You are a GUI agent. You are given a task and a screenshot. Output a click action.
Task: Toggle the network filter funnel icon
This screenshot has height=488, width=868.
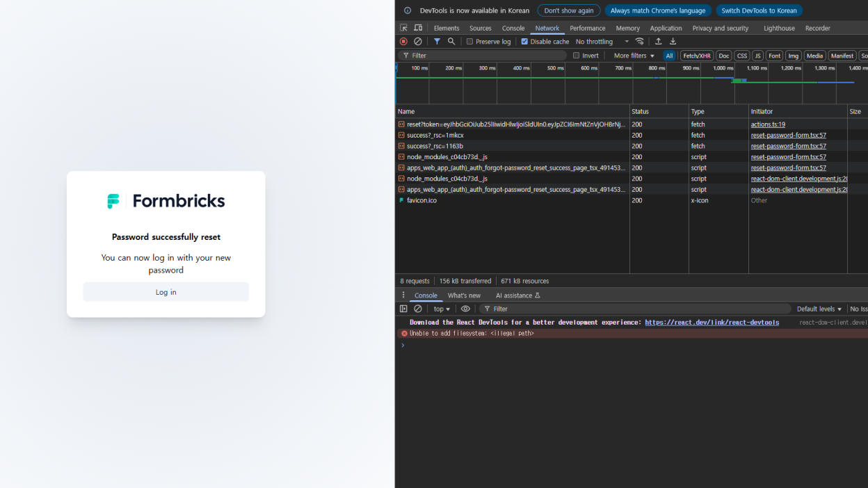click(x=437, y=42)
